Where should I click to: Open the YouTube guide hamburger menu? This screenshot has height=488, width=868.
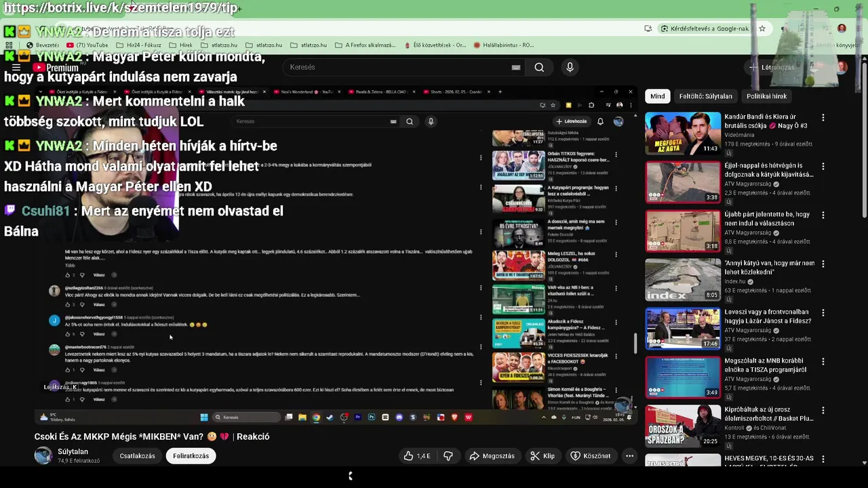click(x=16, y=67)
